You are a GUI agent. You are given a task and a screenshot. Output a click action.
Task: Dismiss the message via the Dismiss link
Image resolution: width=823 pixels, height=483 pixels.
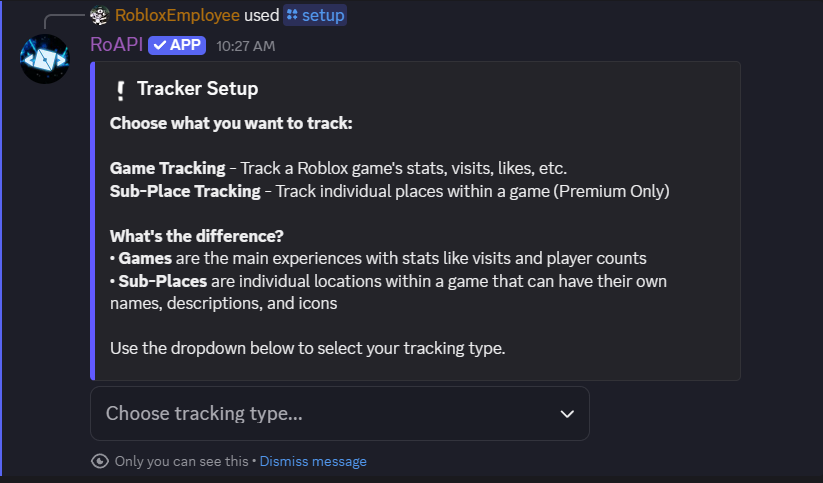(x=313, y=461)
